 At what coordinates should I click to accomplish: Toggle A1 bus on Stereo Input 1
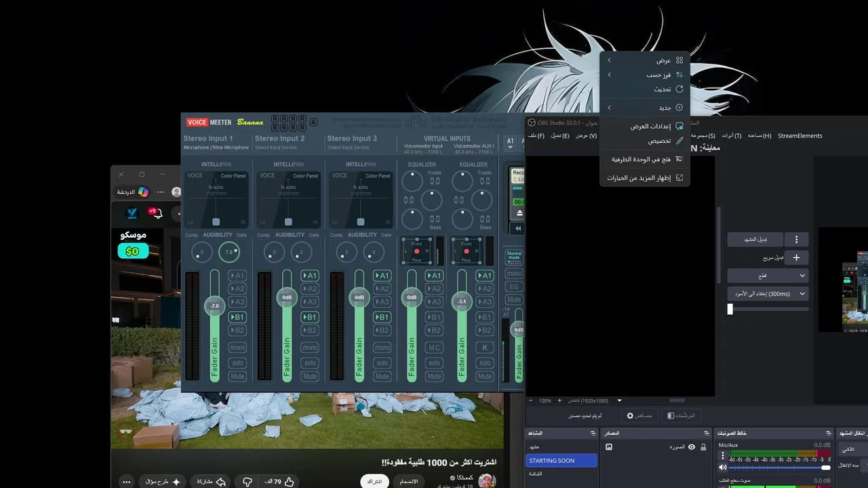click(237, 276)
